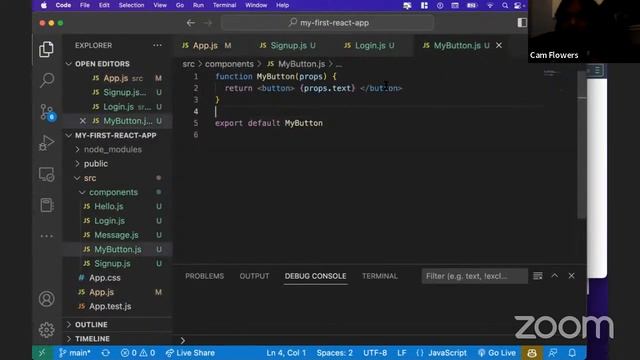Viewport: 640px width, 360px height.
Task: Open the Manage gear icon
Action: tap(47, 330)
